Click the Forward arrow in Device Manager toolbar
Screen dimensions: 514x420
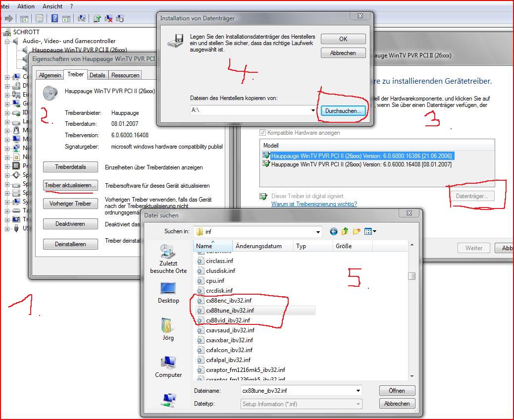tap(9, 19)
